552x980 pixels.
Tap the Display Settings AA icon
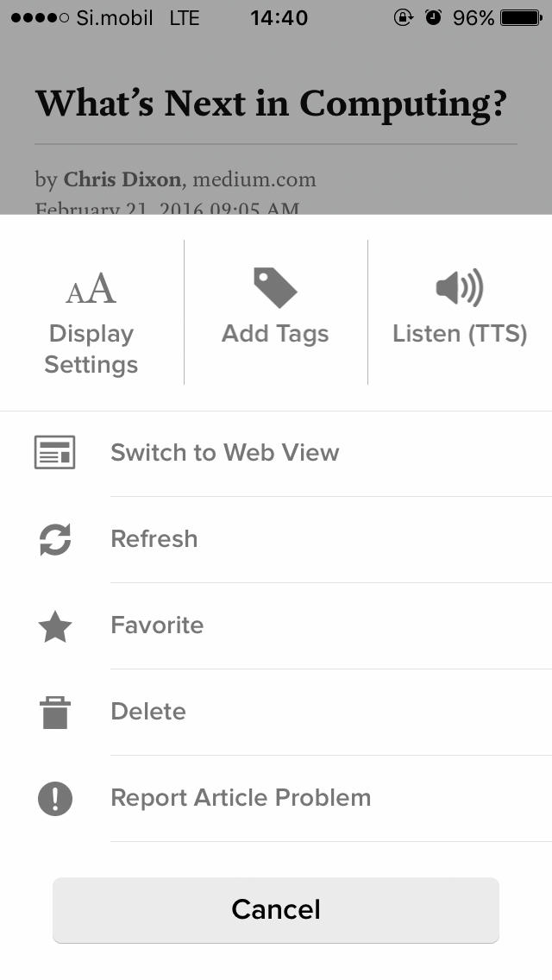pos(91,289)
